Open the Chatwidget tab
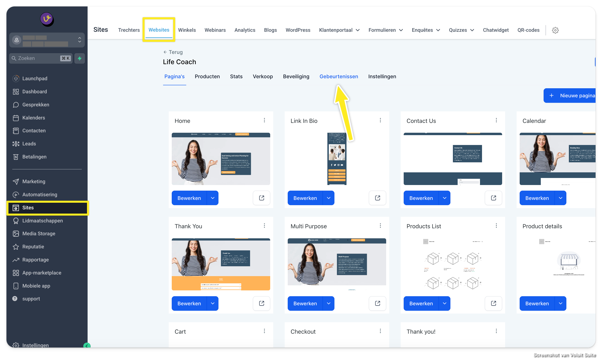 point(496,30)
